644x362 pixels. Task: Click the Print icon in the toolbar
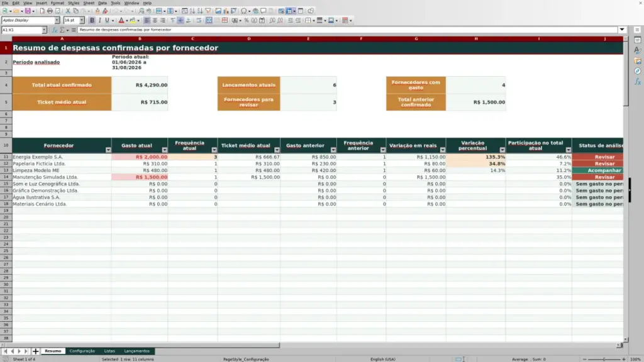[x=50, y=11]
